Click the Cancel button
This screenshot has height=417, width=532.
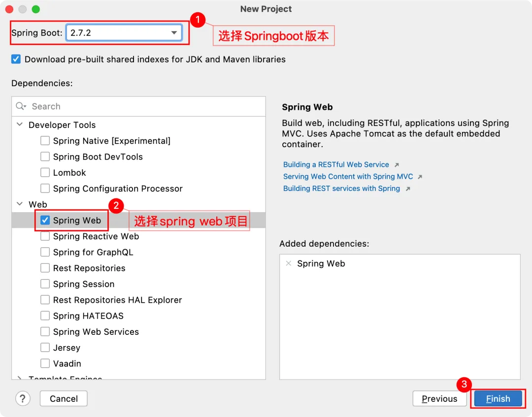pos(64,399)
